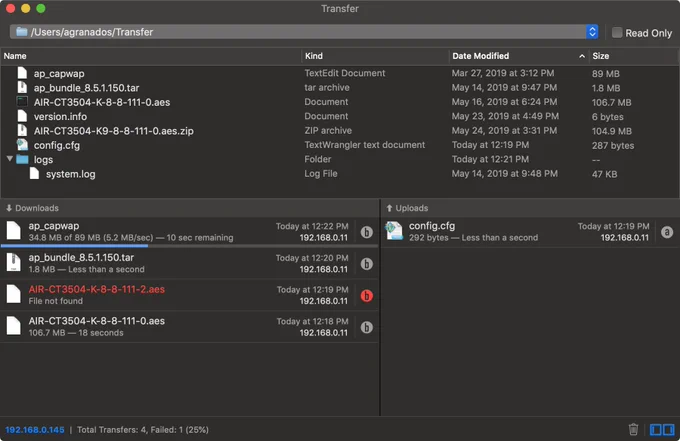Enable the Read Only checkbox
This screenshot has width=680, height=441.
tap(617, 33)
